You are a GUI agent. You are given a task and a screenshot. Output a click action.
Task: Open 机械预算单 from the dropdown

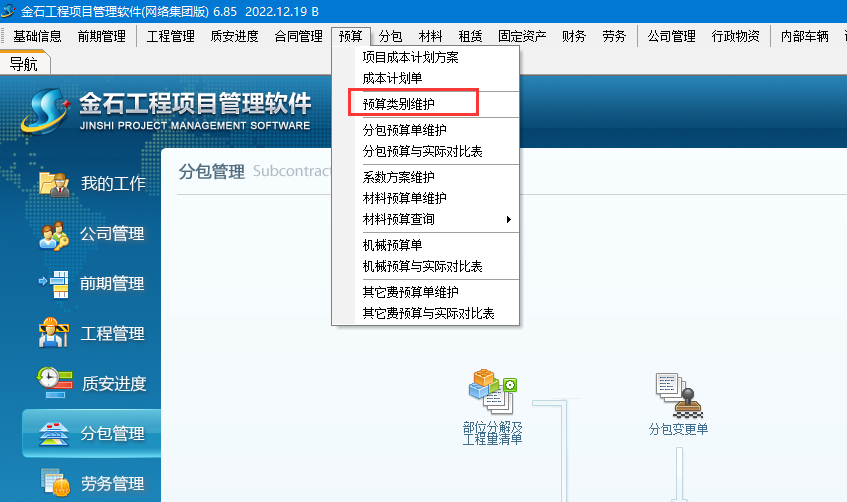[392, 246]
